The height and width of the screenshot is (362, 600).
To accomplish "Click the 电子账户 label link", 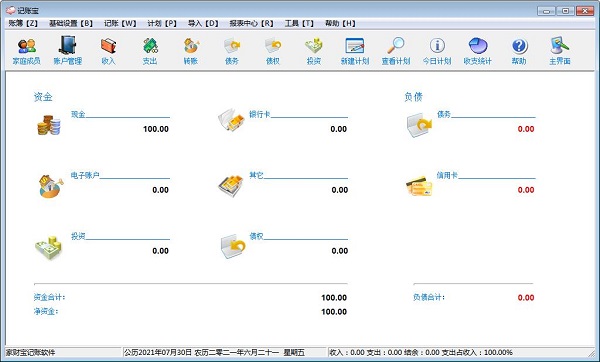I will coord(85,175).
